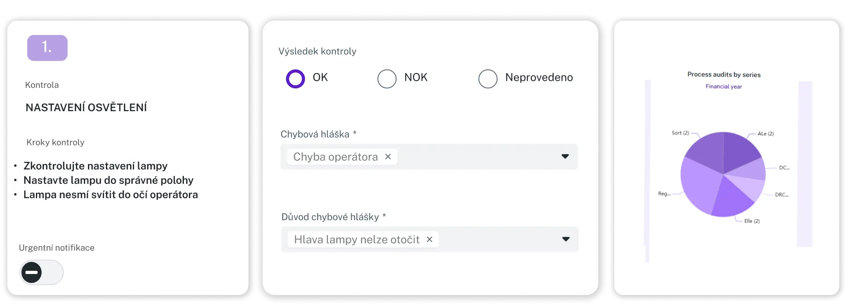Select the NOK radio option
The image size is (868, 308).
(x=387, y=79)
